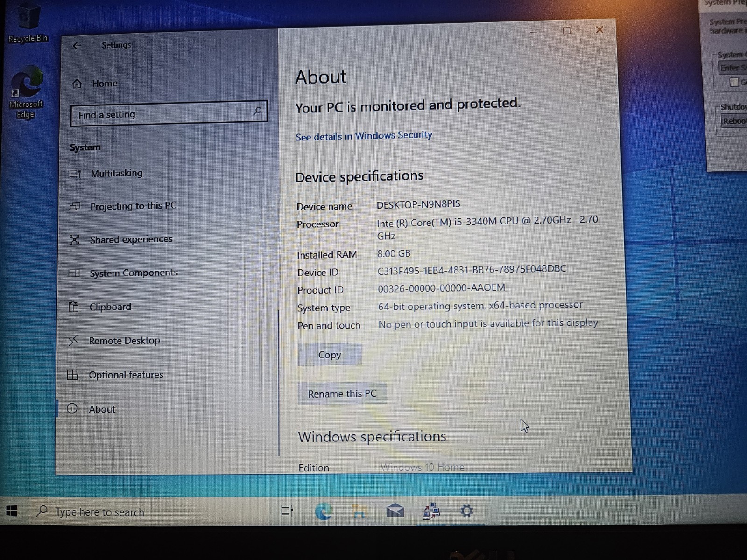Click the Remote Desktop icon
This screenshot has width=747, height=560.
73,341
